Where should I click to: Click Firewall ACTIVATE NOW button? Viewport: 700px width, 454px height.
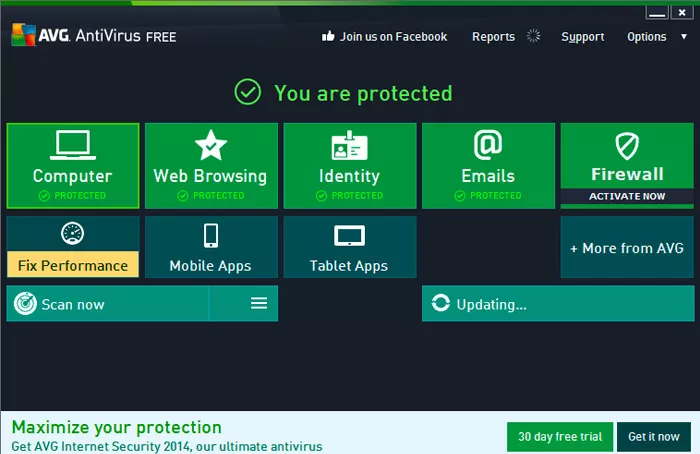627,196
